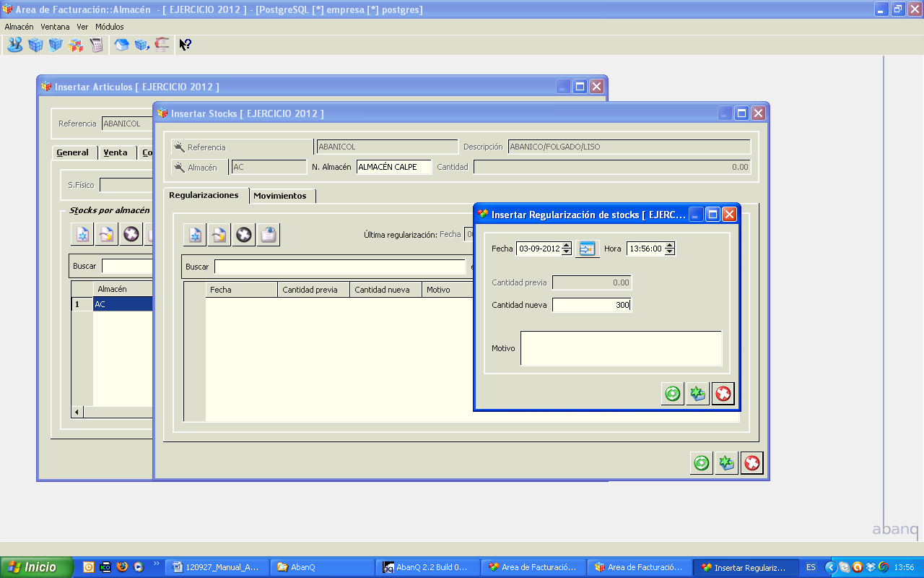Click the clipboard icon in Insertar Stocks toolbar
Screen dimensions: 924x578
pyautogui.click(x=269, y=235)
